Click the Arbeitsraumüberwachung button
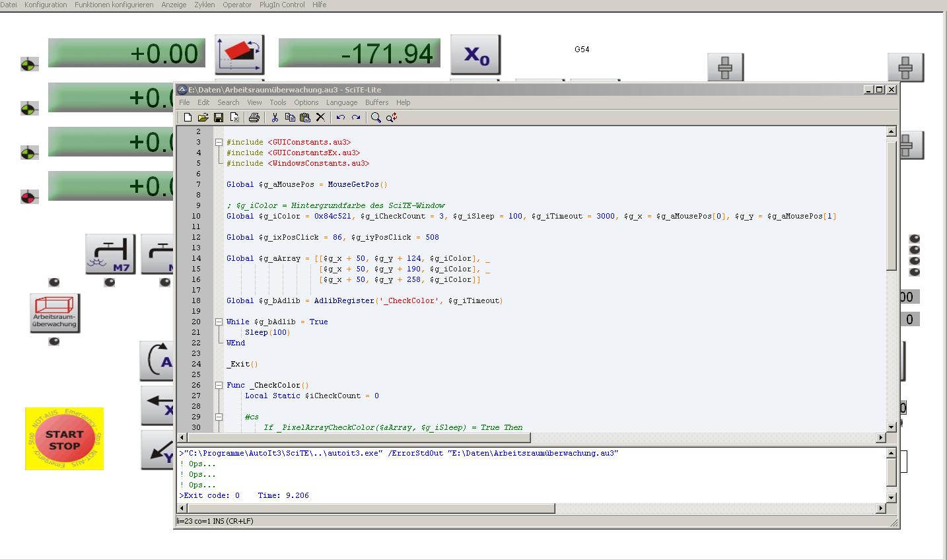Image resolution: width=947 pixels, height=560 pixels. tap(55, 313)
